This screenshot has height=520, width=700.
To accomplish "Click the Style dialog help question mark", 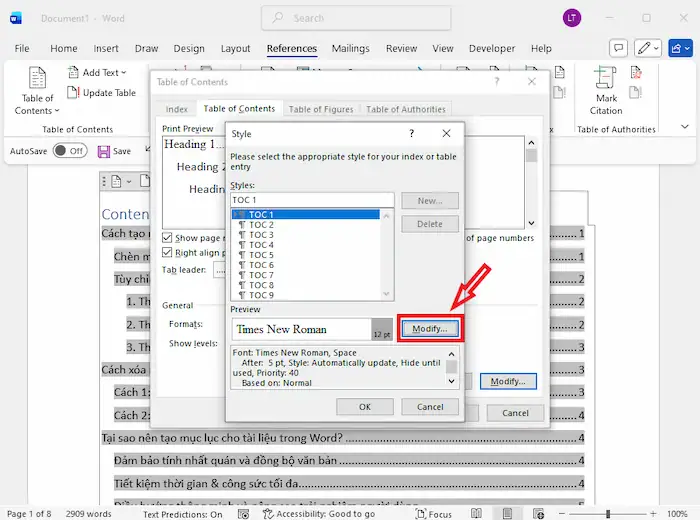I will coord(411,133).
